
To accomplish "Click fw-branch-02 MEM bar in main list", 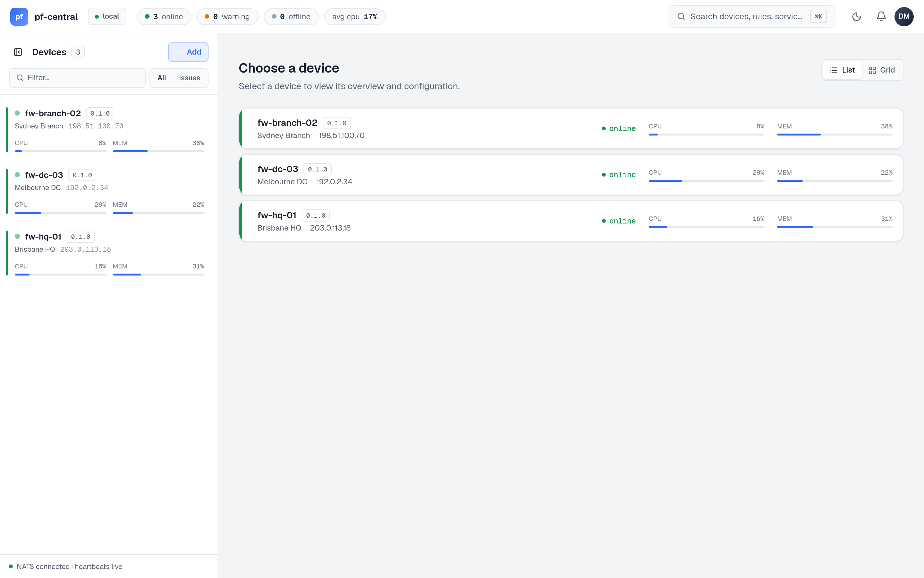I will click(835, 135).
